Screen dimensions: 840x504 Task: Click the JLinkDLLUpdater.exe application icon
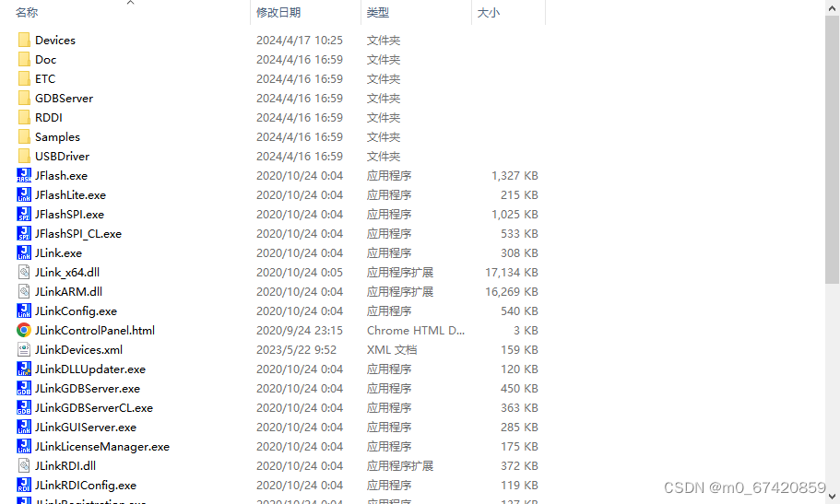24,369
